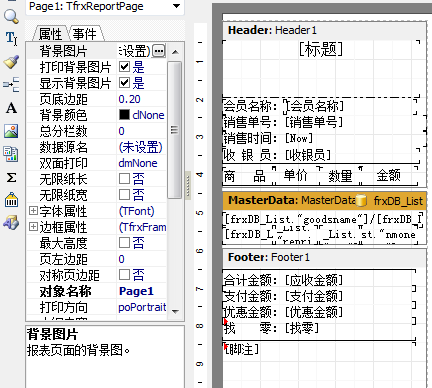Toggle the 显示背景图片 checkbox

pos(124,82)
